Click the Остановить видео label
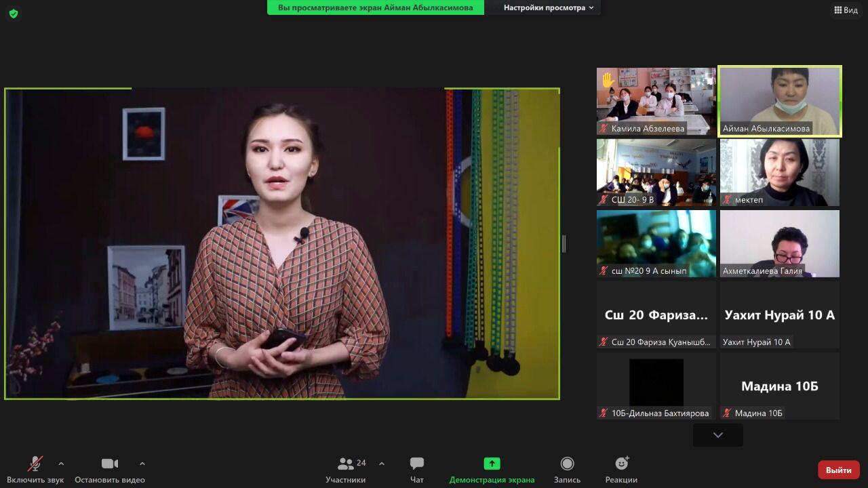The width and height of the screenshot is (868, 488). (110, 480)
